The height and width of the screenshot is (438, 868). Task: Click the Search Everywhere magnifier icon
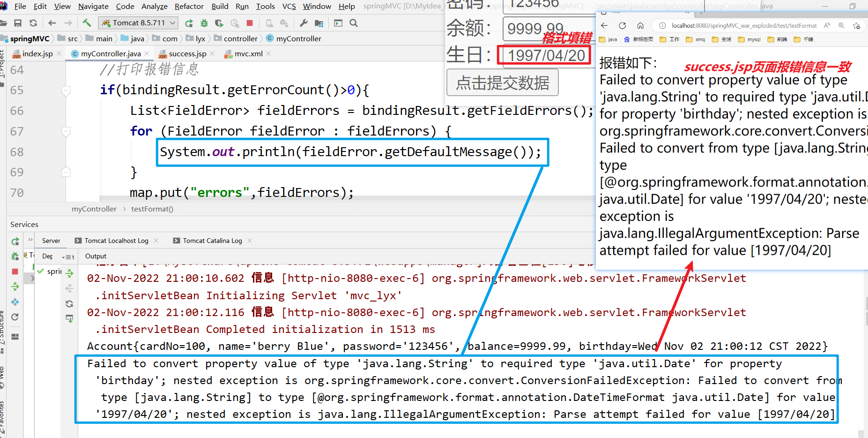[354, 23]
